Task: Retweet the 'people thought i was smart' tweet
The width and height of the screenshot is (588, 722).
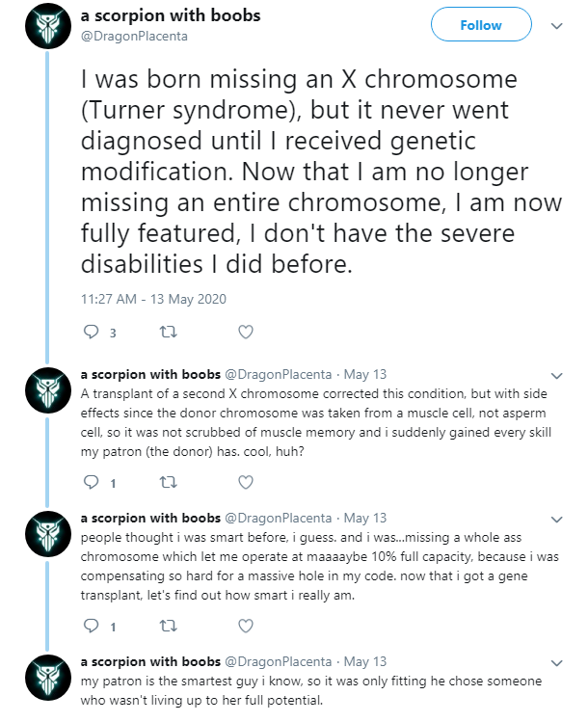Action: point(168,627)
